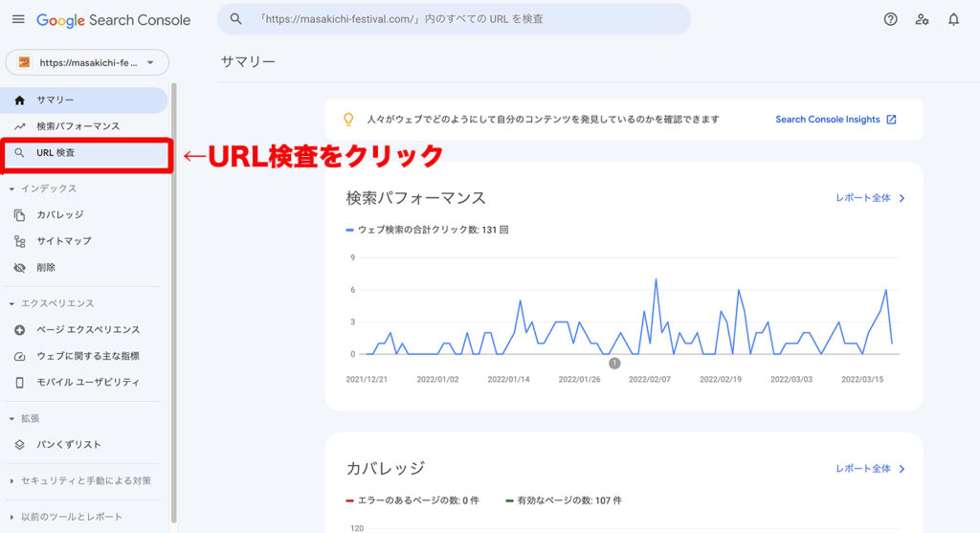Click the 2022/02/07 axis date label
980x533 pixels.
pyautogui.click(x=650, y=379)
